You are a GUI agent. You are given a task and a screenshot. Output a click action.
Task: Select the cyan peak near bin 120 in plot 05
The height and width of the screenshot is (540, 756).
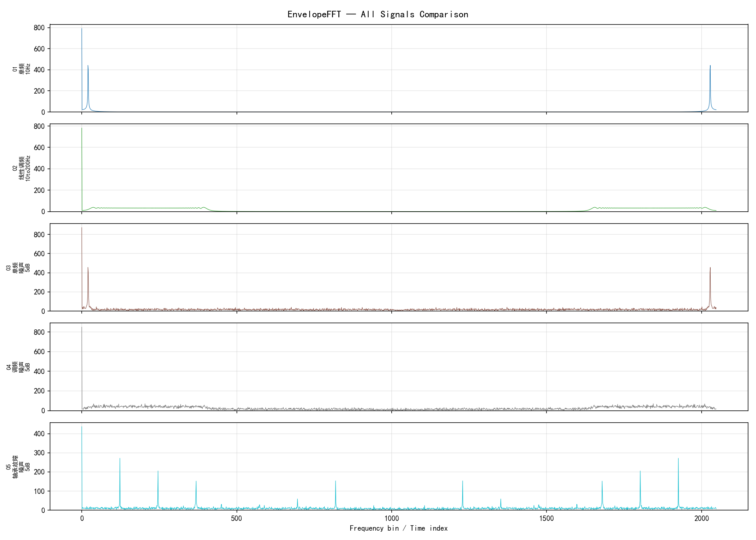tap(120, 482)
